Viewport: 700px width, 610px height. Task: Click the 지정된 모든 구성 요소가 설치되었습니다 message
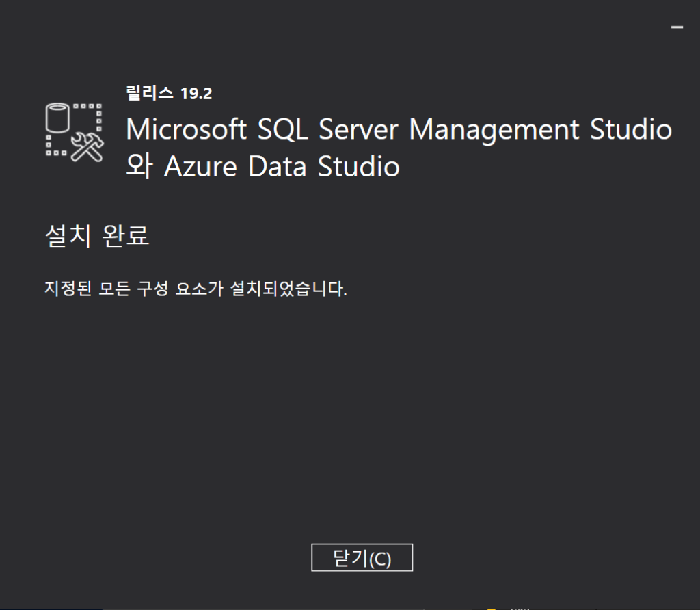tap(196, 288)
